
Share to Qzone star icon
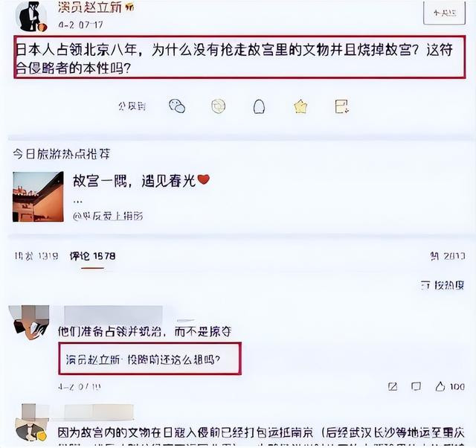[x=300, y=106]
